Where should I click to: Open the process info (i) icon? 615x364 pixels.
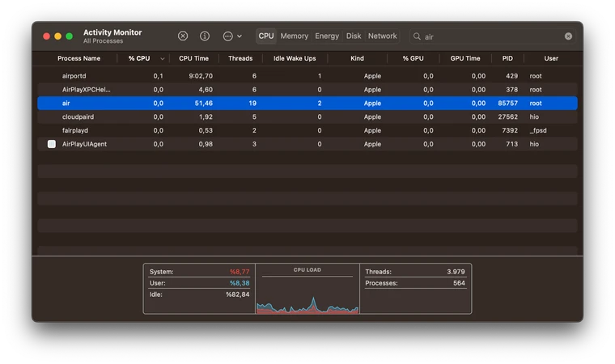click(205, 36)
